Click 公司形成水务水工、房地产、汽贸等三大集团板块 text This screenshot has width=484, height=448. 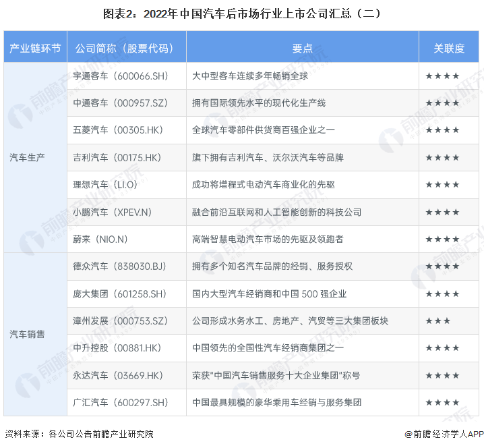[x=290, y=320]
